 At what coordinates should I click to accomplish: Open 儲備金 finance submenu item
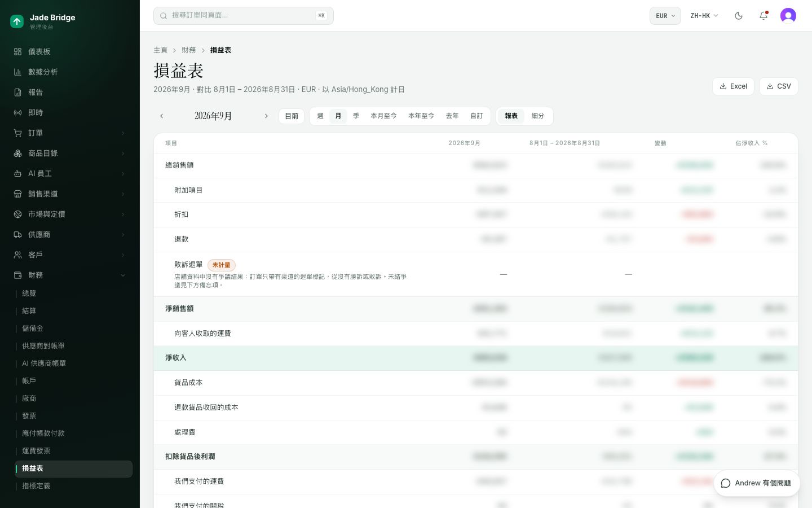pos(74,329)
